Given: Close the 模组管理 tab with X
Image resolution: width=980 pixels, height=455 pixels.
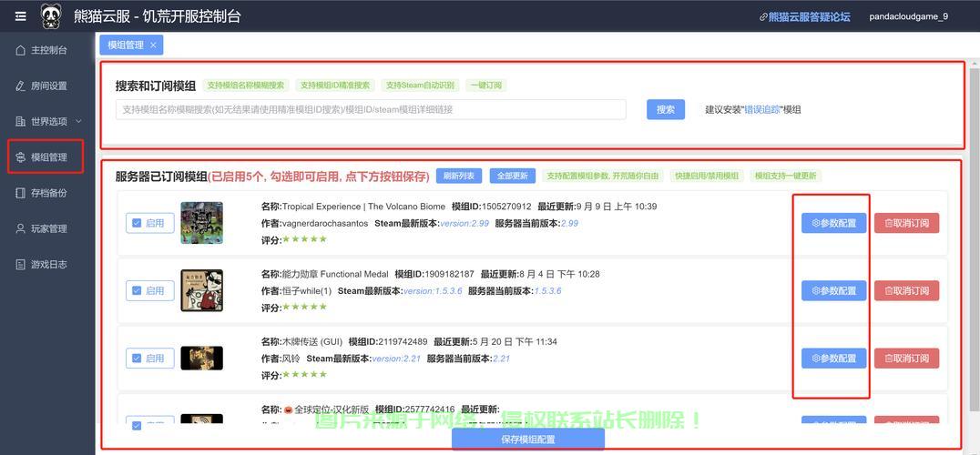Looking at the screenshot, I should point(153,45).
